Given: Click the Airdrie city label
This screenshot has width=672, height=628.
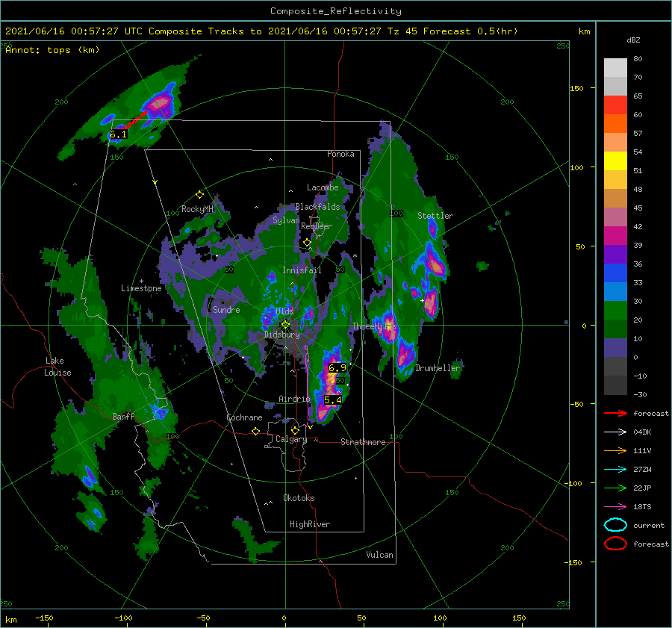Looking at the screenshot, I should pos(294,399).
